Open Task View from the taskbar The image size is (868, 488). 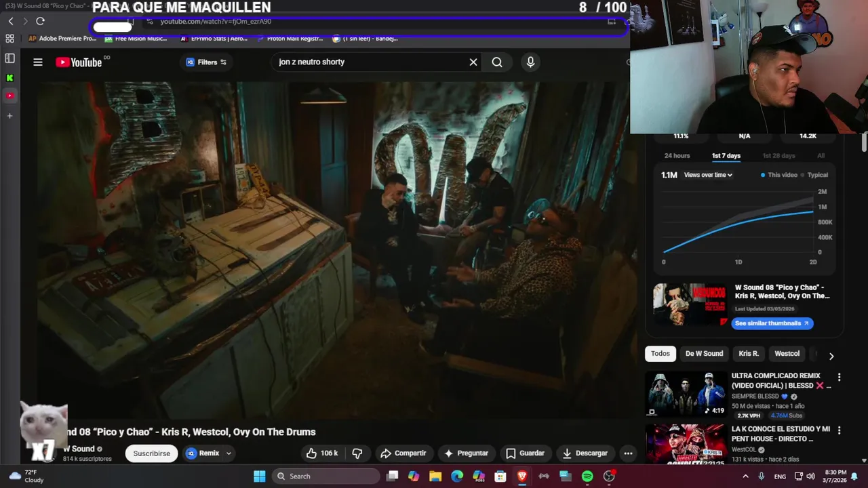(x=392, y=476)
